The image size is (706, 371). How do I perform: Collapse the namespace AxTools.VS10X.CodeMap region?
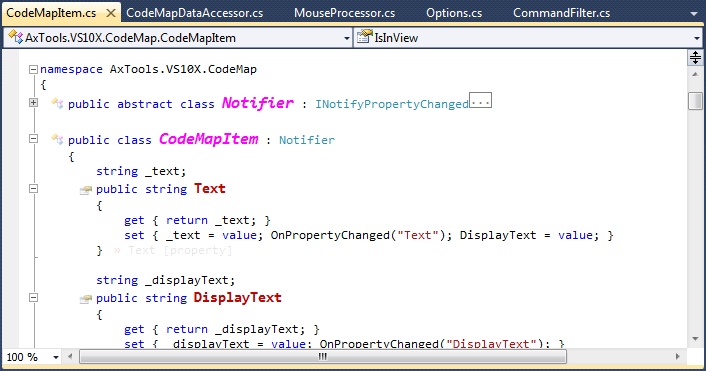coord(33,69)
